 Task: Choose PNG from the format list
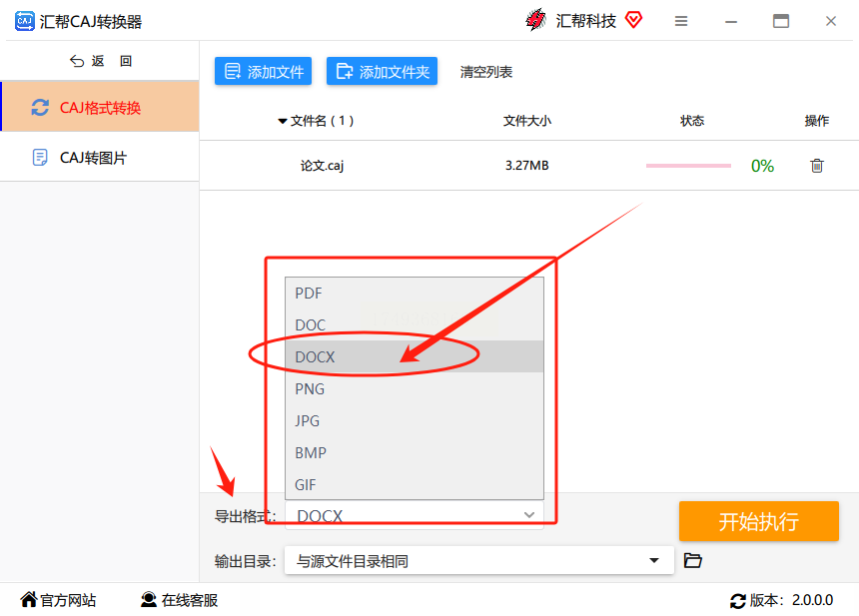[415, 388]
